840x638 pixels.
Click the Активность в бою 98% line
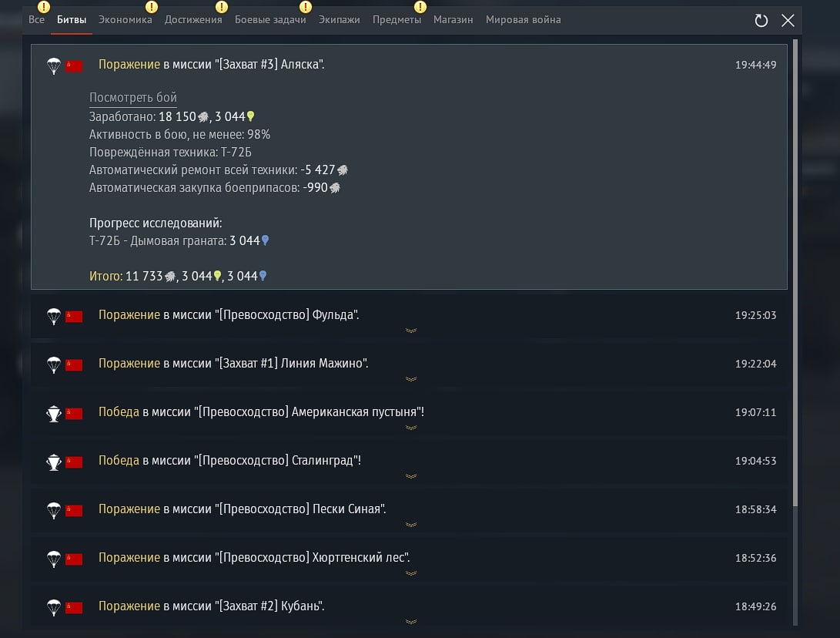(179, 135)
